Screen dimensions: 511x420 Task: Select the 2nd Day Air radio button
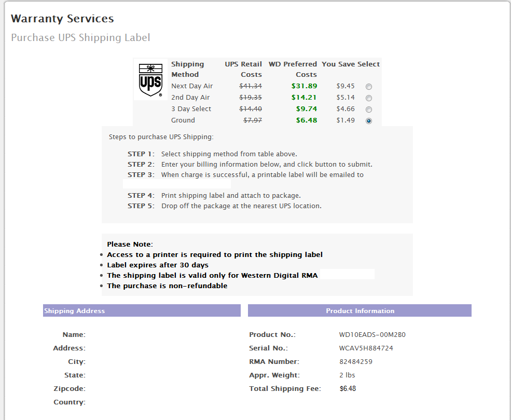point(368,98)
